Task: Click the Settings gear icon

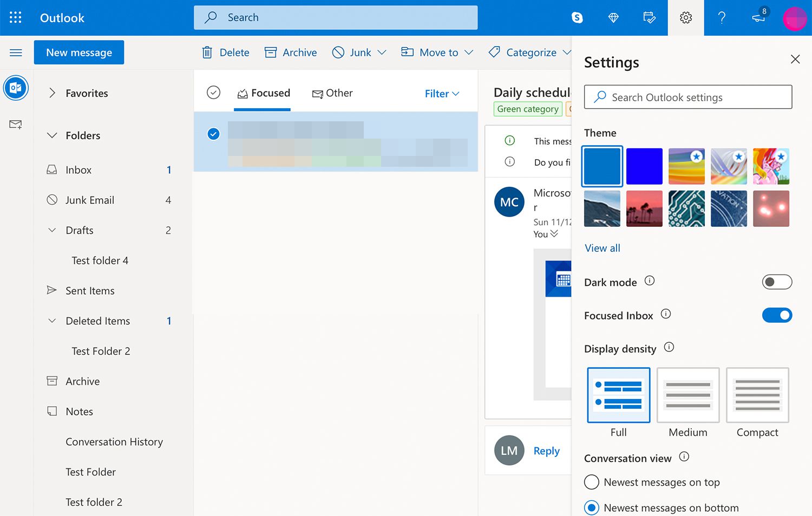Action: (686, 18)
